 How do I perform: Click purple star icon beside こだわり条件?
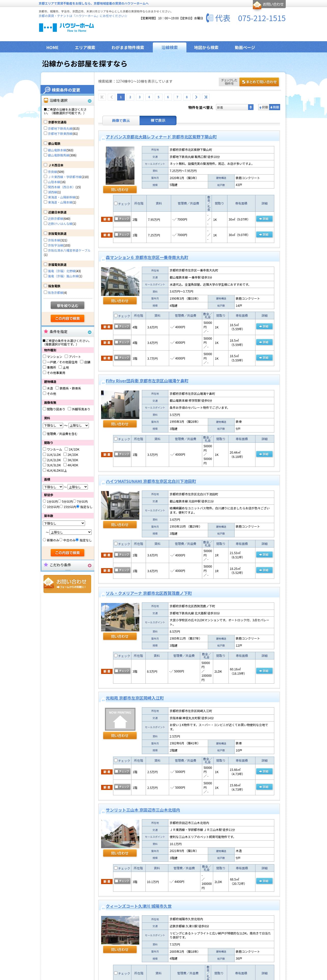tap(46, 565)
